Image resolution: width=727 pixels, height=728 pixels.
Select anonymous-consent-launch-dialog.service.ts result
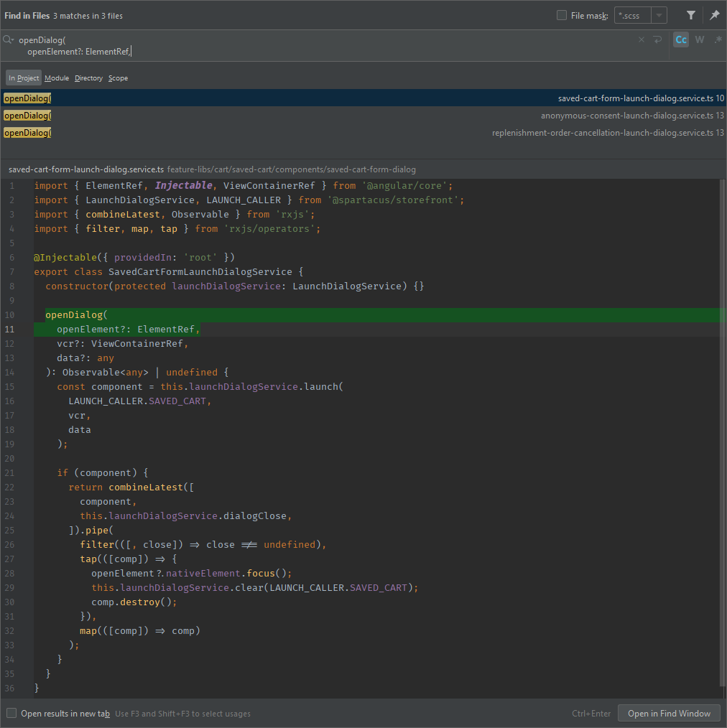[x=363, y=116]
